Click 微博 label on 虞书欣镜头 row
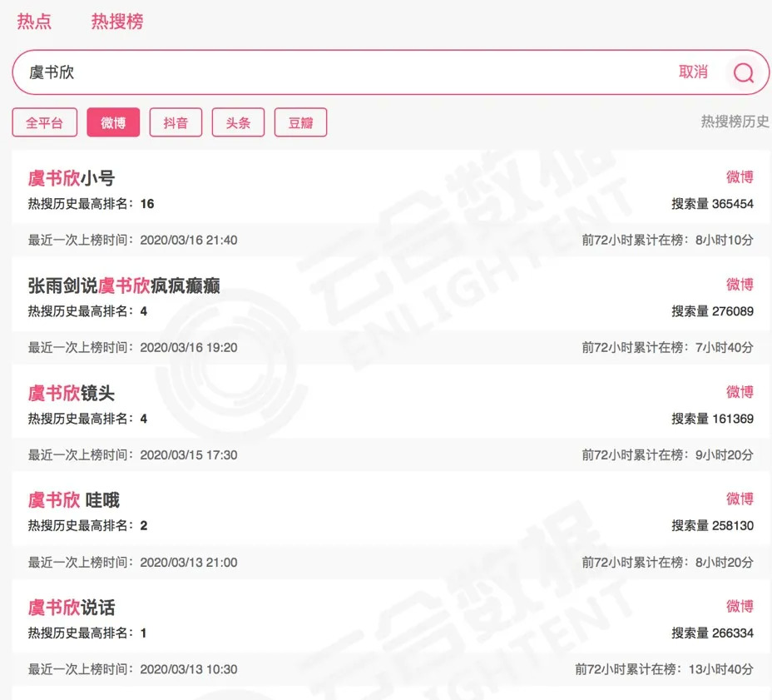 coord(740,392)
